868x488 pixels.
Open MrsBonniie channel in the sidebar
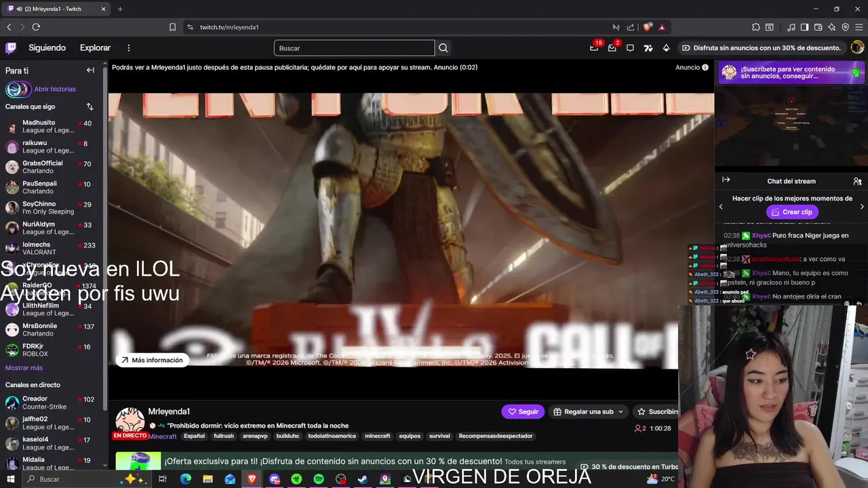click(x=51, y=329)
